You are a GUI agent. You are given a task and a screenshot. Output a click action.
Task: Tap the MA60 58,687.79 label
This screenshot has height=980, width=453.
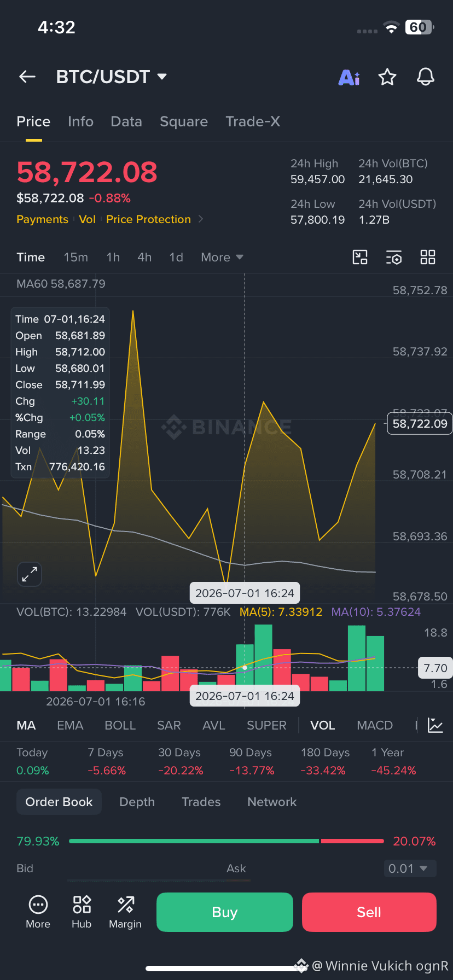(x=61, y=283)
